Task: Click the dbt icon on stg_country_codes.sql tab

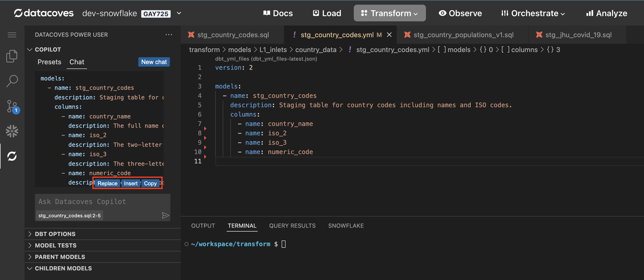Action: point(191,35)
